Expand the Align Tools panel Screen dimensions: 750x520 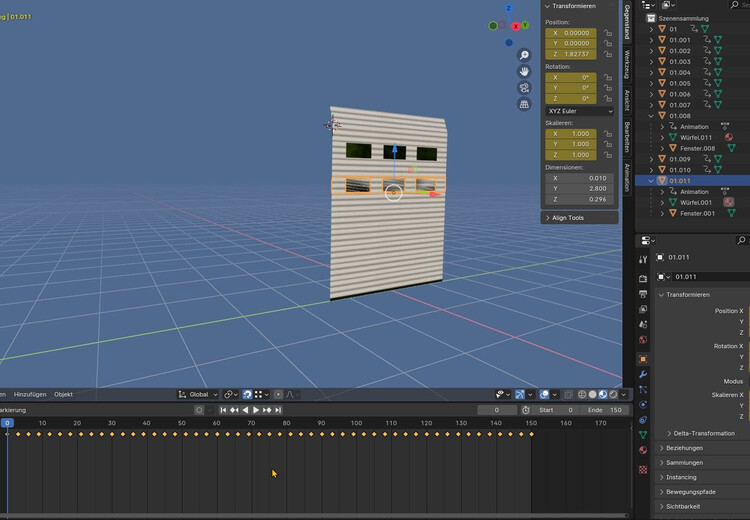point(579,218)
